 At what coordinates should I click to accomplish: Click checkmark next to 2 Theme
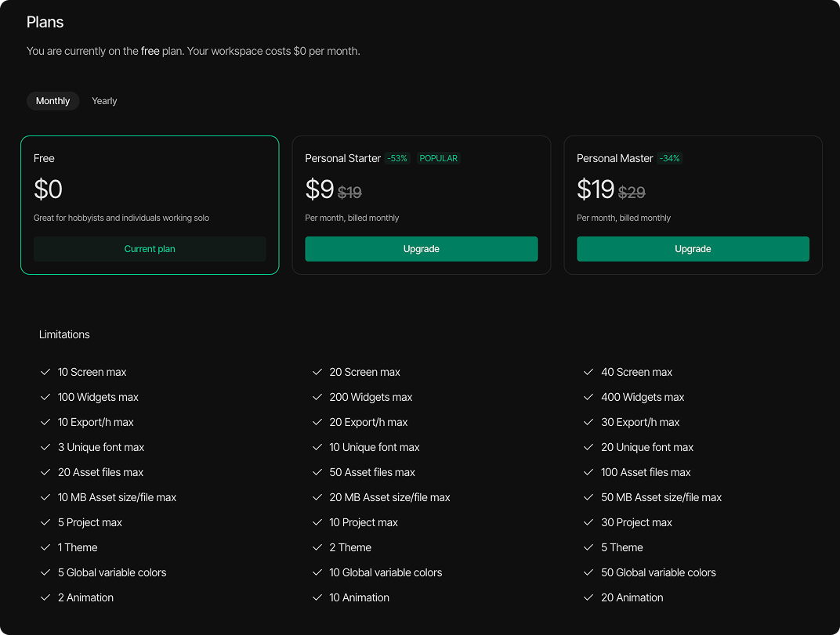[x=317, y=547]
